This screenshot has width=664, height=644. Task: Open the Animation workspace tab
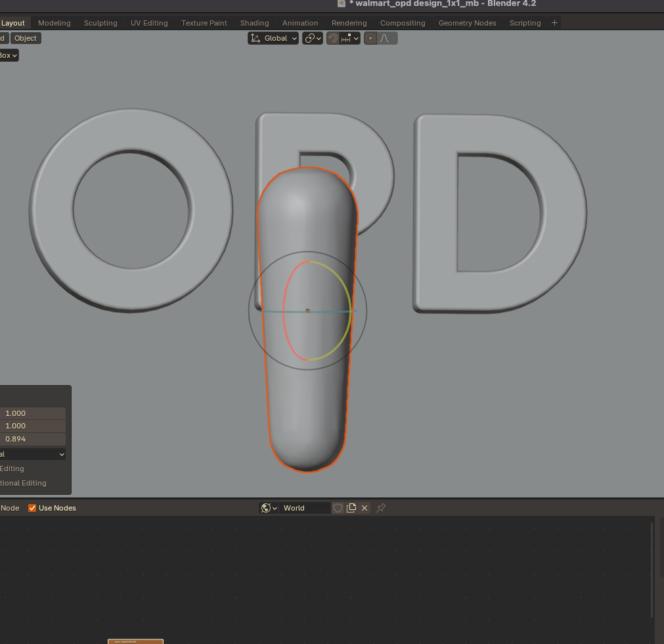click(x=300, y=23)
